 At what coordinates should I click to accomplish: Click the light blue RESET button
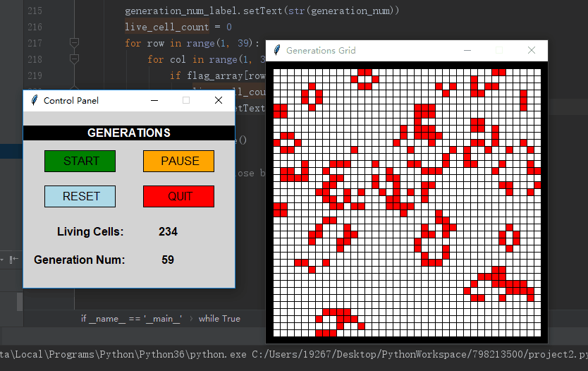pyautogui.click(x=80, y=197)
